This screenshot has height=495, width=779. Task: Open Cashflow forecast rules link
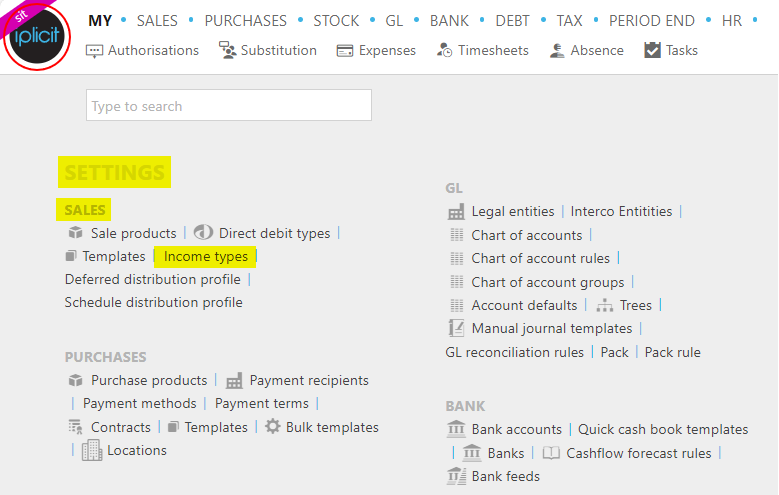639,453
